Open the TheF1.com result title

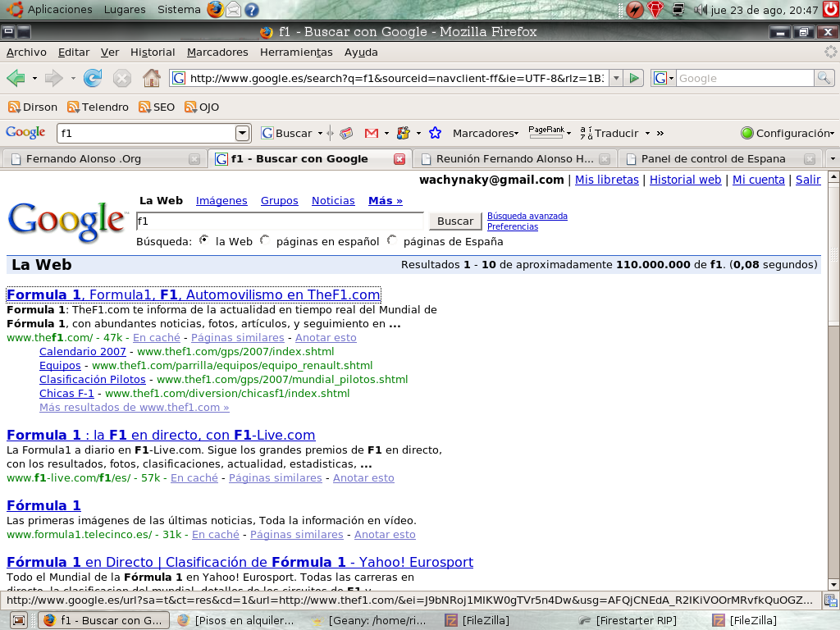tap(194, 294)
